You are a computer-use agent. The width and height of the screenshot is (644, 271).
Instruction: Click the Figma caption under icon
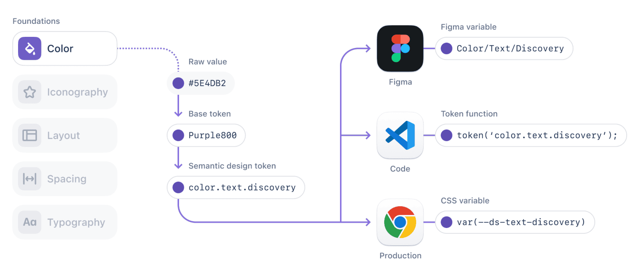(400, 82)
